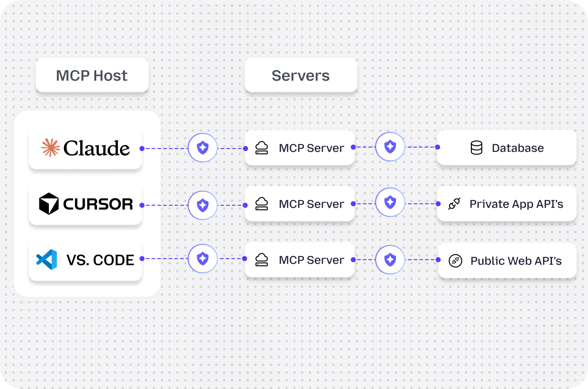Click the cloud icon in the top MCP Server box
This screenshot has height=389, width=588.
[262, 148]
